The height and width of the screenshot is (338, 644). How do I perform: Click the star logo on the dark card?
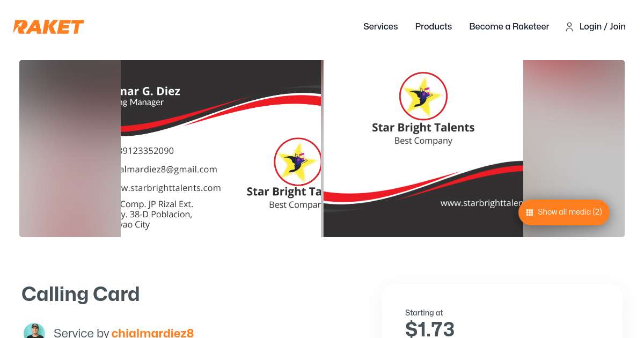tap(423, 96)
